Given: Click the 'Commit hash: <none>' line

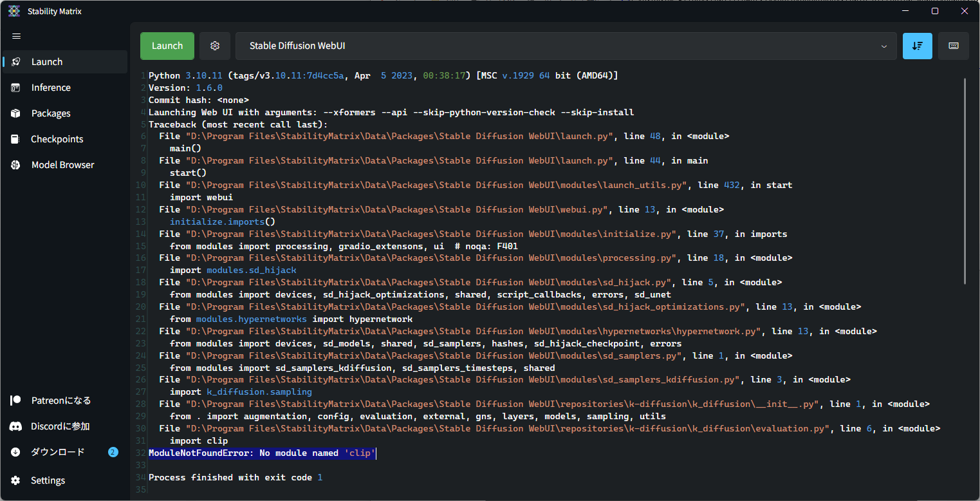Looking at the screenshot, I should 199,100.
